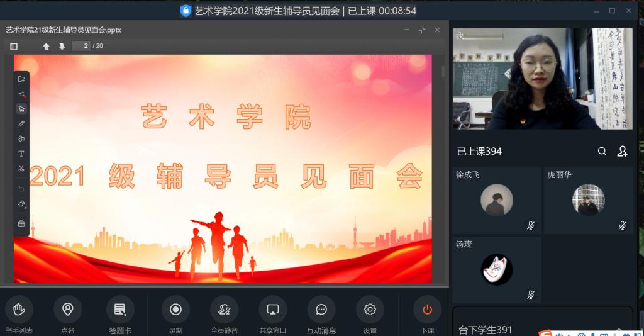Start roll call with 点名

click(67, 310)
